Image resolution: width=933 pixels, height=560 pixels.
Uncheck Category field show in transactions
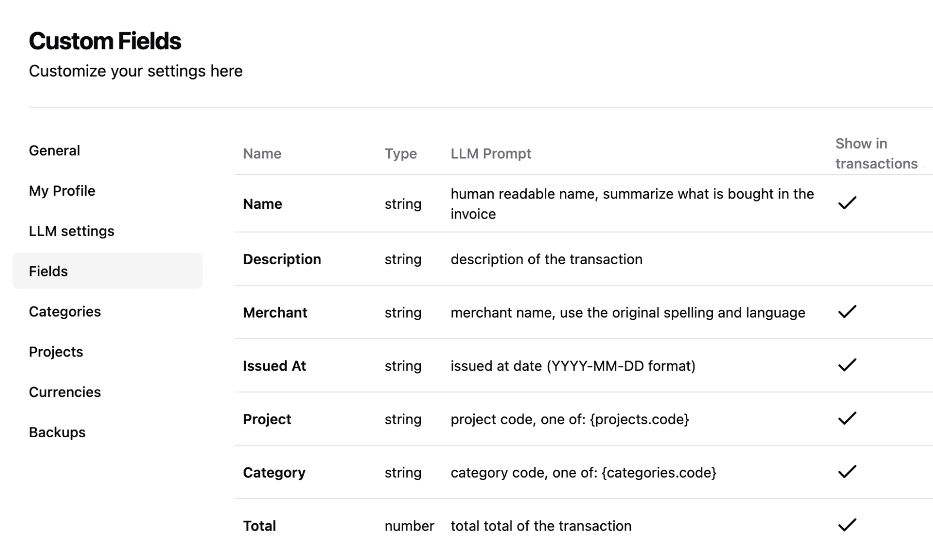coord(847,472)
